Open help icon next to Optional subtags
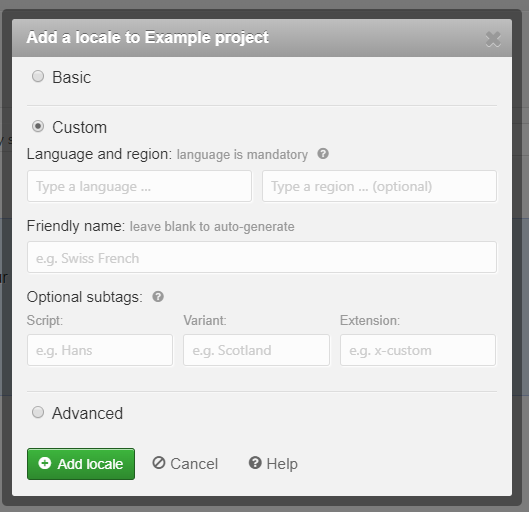This screenshot has height=512, width=529. tap(158, 297)
